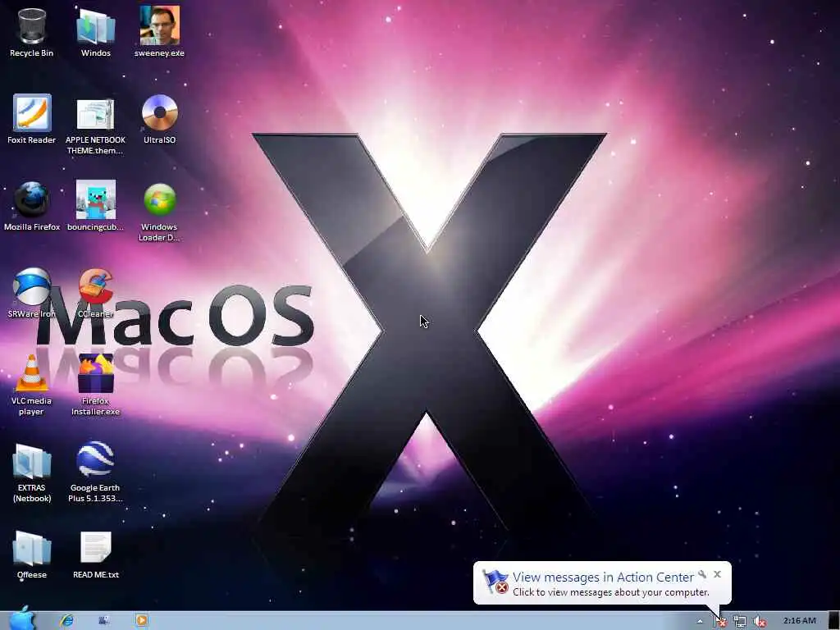The width and height of the screenshot is (840, 630).
Task: Launch Internet Explorer from the taskbar
Action: 67,620
